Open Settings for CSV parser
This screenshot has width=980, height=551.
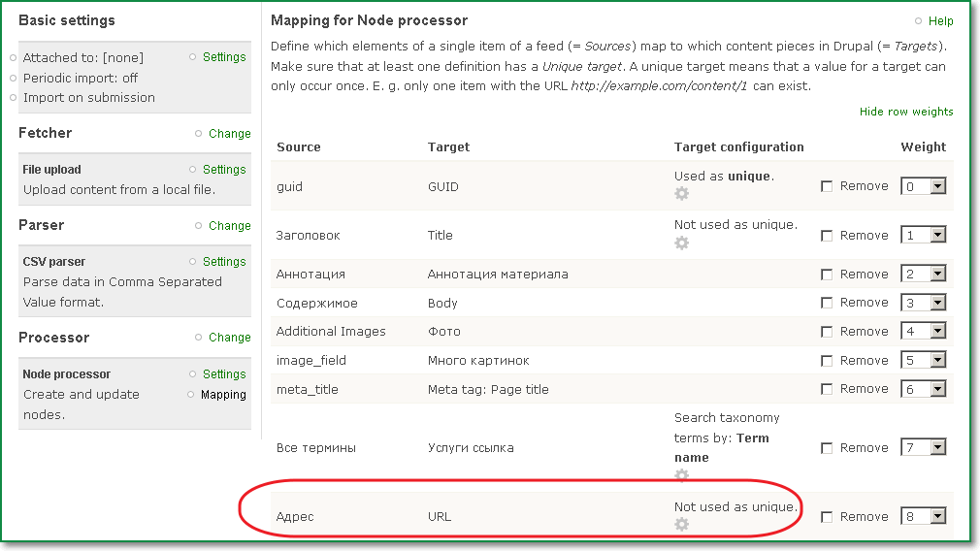click(x=224, y=262)
